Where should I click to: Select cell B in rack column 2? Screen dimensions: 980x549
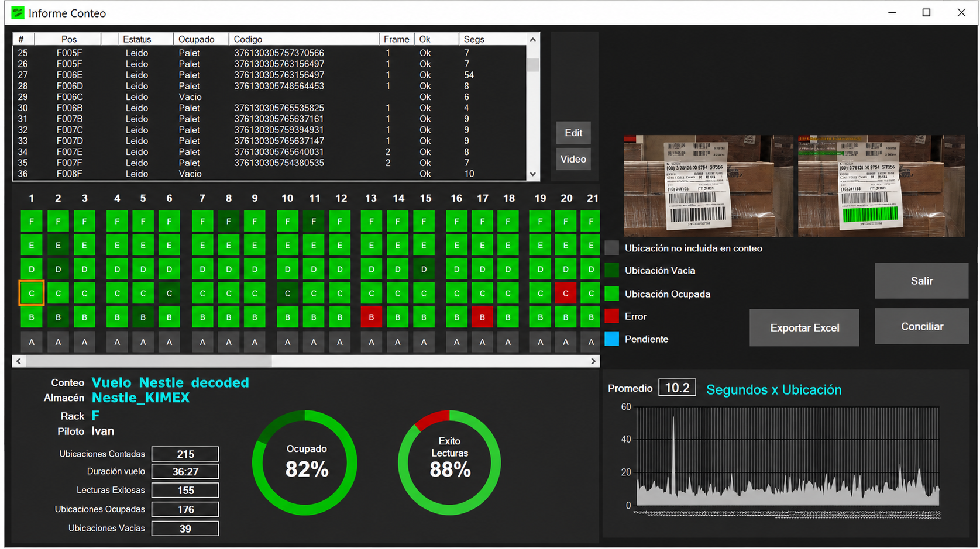click(x=58, y=317)
